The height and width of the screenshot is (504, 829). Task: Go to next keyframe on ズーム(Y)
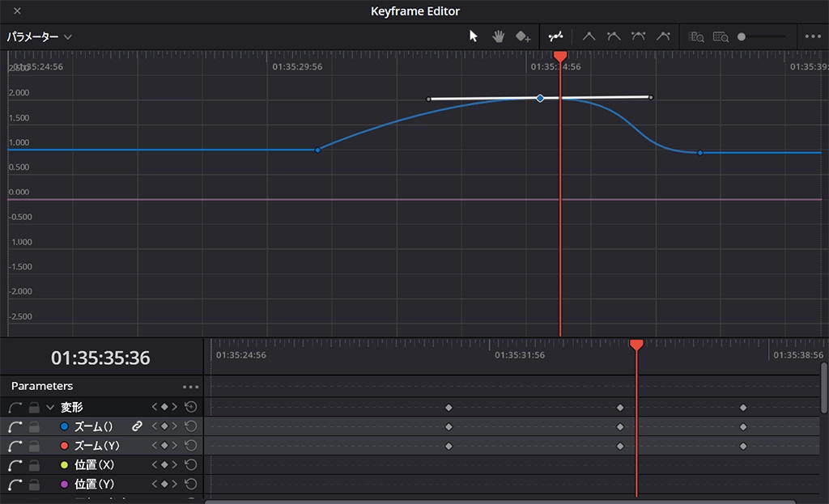click(174, 446)
